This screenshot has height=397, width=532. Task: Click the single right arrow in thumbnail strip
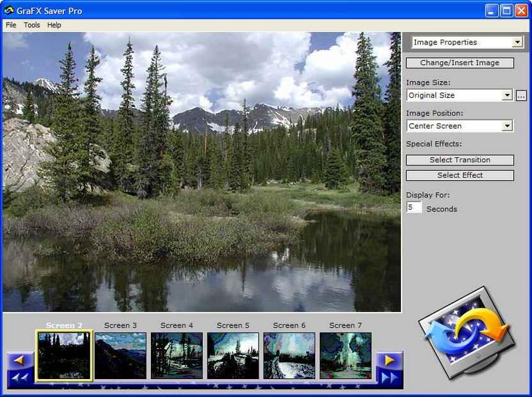click(x=390, y=360)
